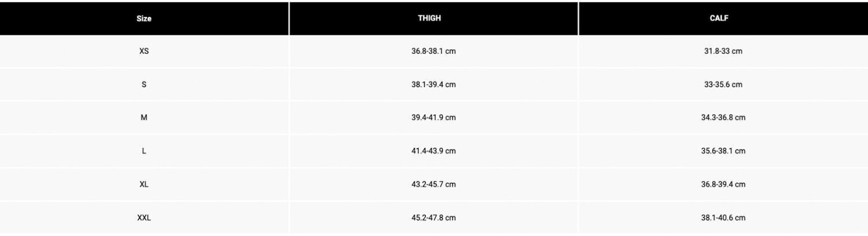The height and width of the screenshot is (236, 868).
Task: Select the XS size cell
Action: tap(144, 51)
